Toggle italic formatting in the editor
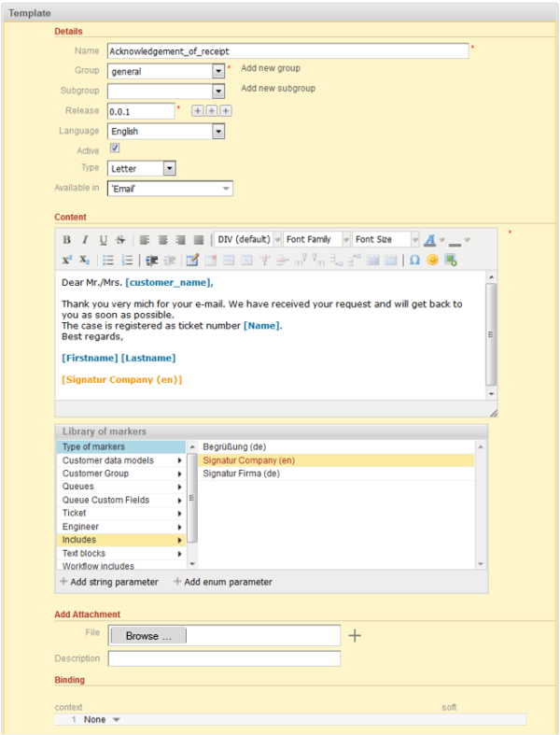The width and height of the screenshot is (560, 735). [x=85, y=240]
